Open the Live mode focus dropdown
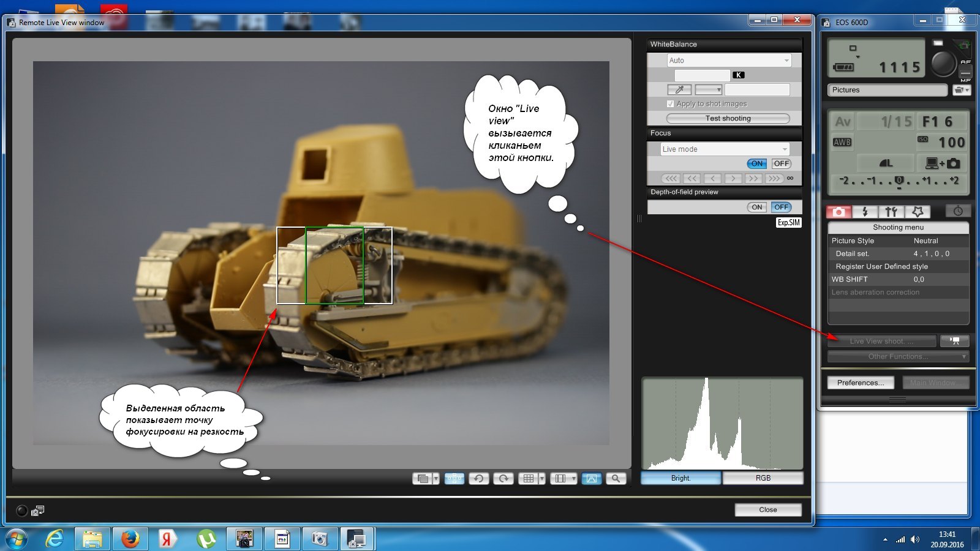The height and width of the screenshot is (551, 980). point(725,149)
